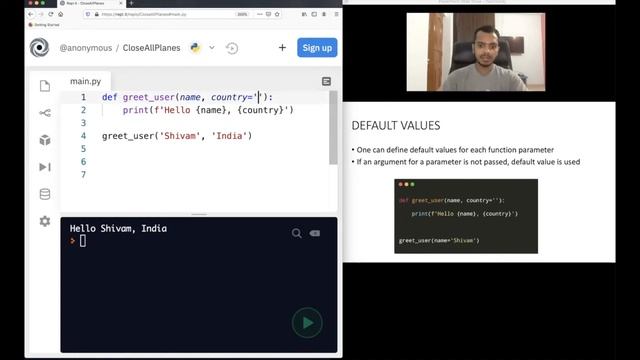The height and width of the screenshot is (360, 640).
Task: Click the Pocket save icon
Action: coord(269,14)
